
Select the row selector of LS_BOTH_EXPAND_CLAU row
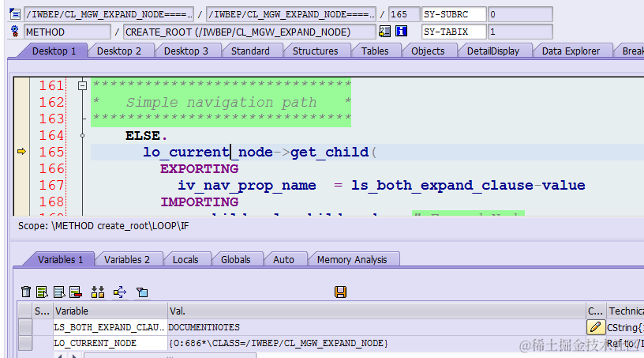(25, 327)
